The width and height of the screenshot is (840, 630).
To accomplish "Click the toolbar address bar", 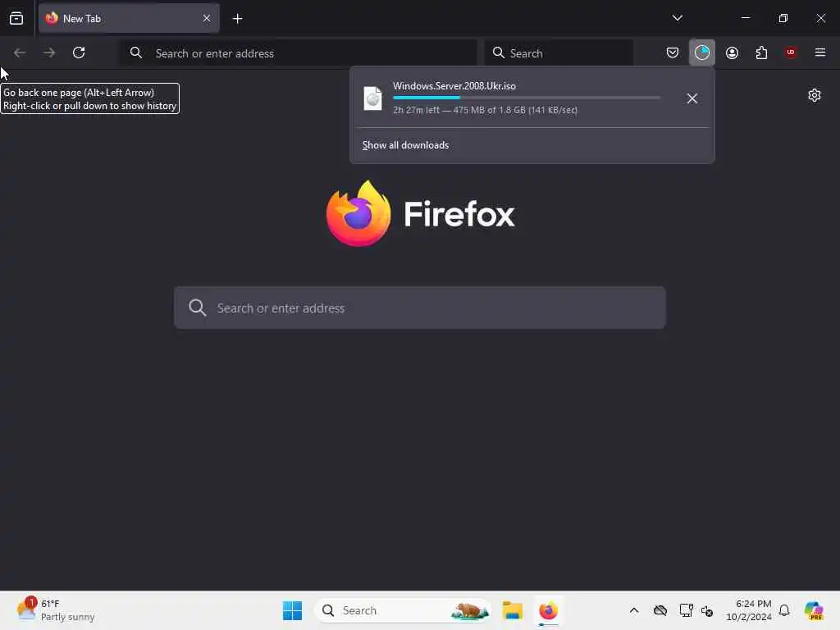I will click(299, 53).
